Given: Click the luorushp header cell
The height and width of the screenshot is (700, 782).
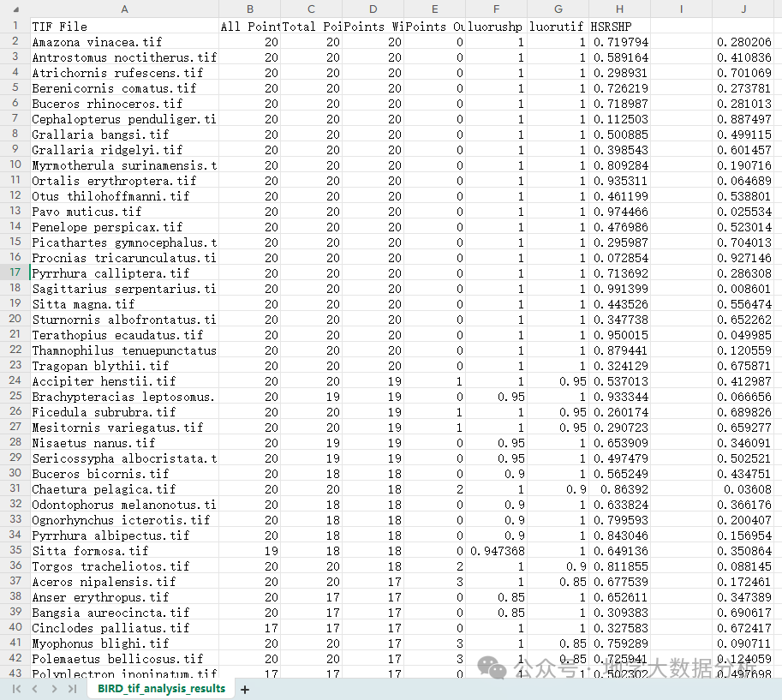Looking at the screenshot, I should [496, 27].
